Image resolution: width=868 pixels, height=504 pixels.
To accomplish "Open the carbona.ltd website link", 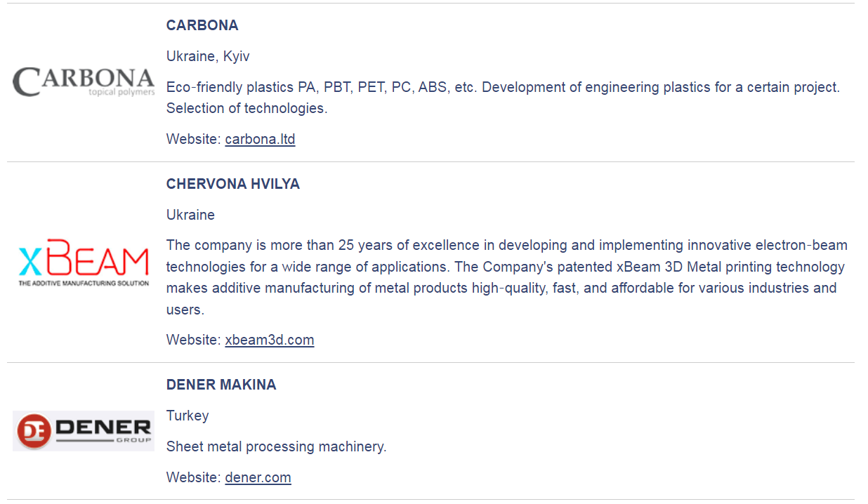I will (260, 139).
